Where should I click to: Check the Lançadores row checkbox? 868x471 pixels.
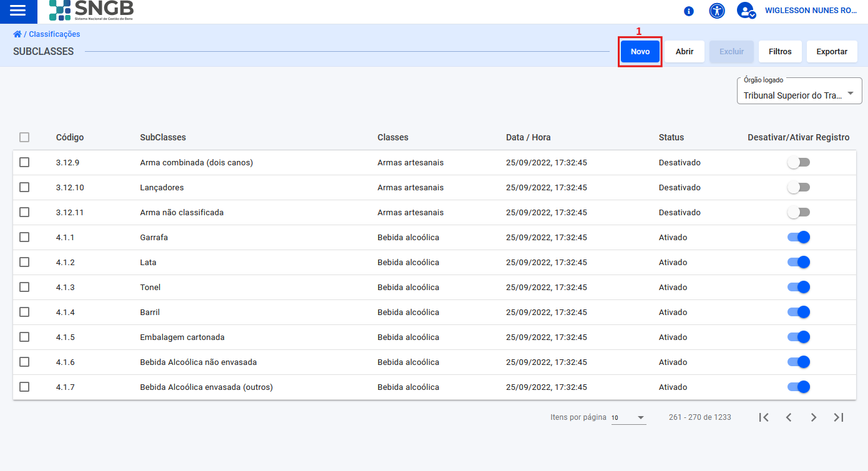[x=24, y=187]
